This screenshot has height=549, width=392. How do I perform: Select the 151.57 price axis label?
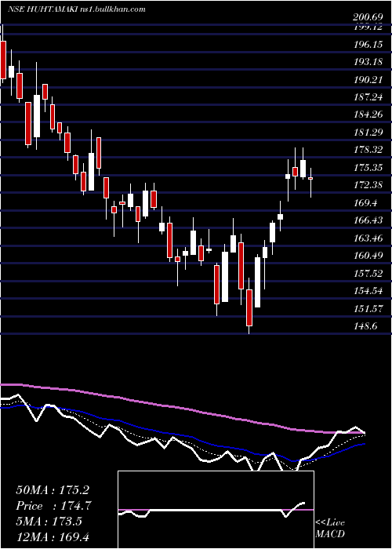pos(369,309)
